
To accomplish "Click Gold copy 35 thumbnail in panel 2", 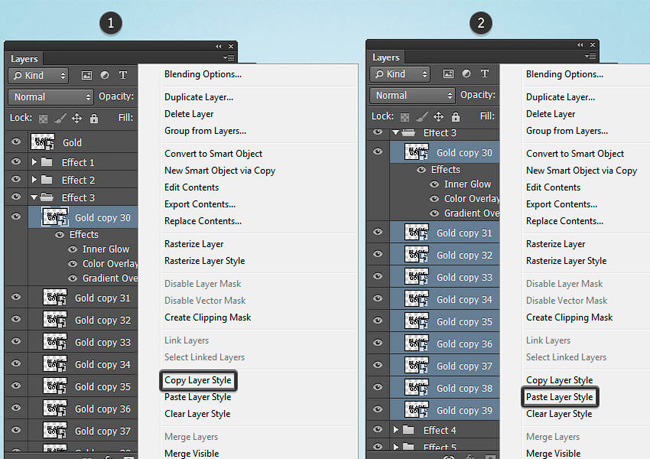I will point(417,321).
